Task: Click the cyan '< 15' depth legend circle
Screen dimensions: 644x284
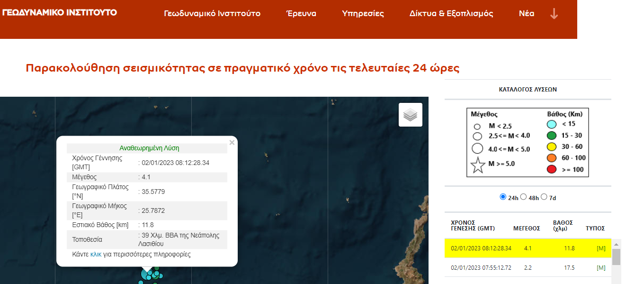Action: 551,125
